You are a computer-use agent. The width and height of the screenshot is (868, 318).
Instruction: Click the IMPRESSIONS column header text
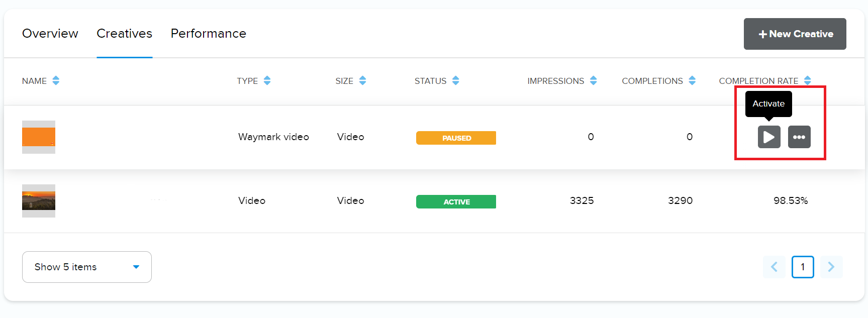click(x=555, y=81)
